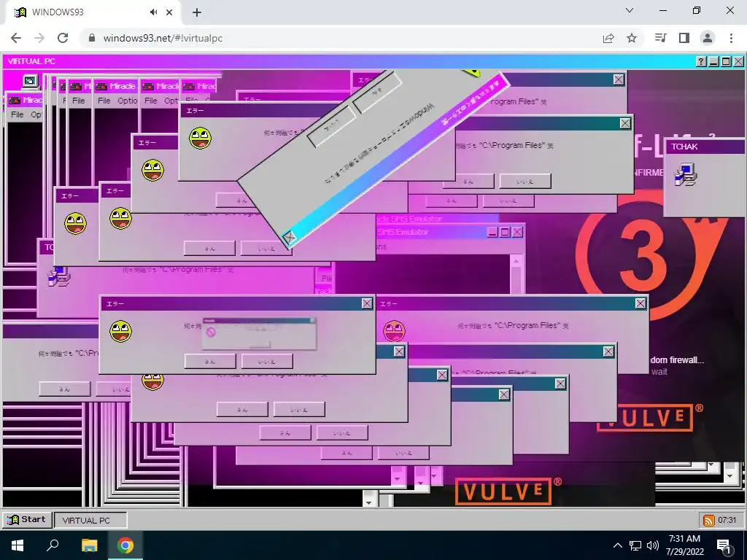Open Windows clock showing 7:31 AM

click(684, 545)
